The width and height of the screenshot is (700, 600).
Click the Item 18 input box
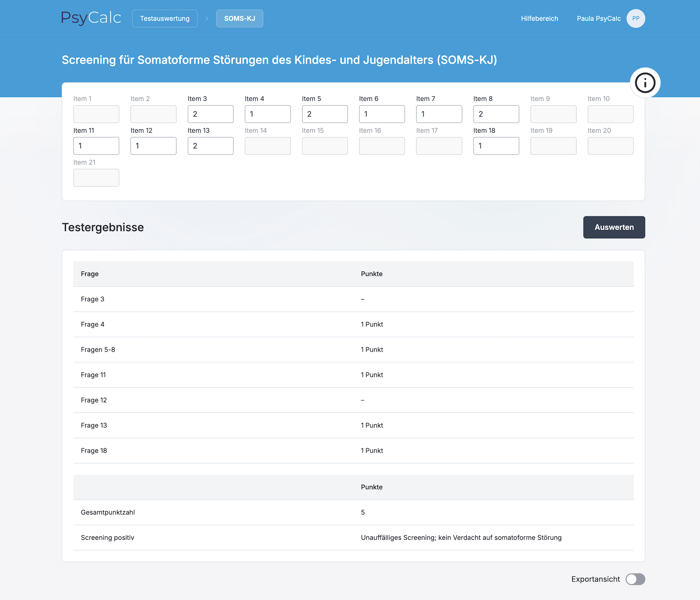point(496,146)
